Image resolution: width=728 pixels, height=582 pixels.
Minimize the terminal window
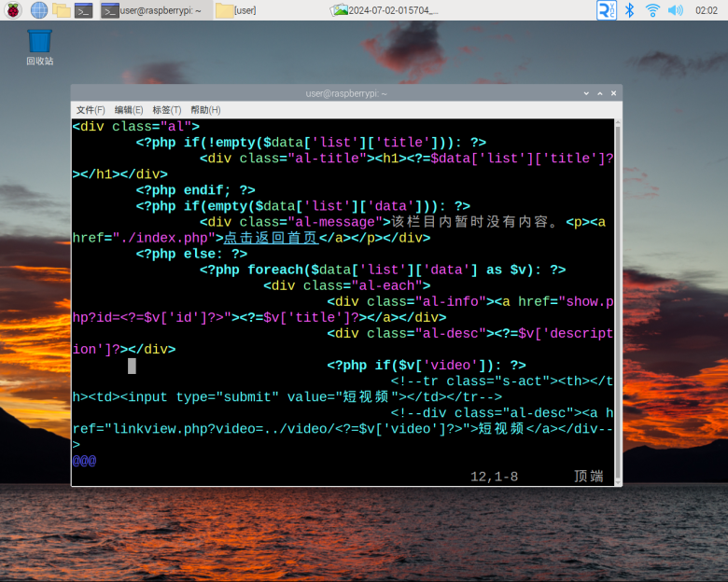point(586,93)
